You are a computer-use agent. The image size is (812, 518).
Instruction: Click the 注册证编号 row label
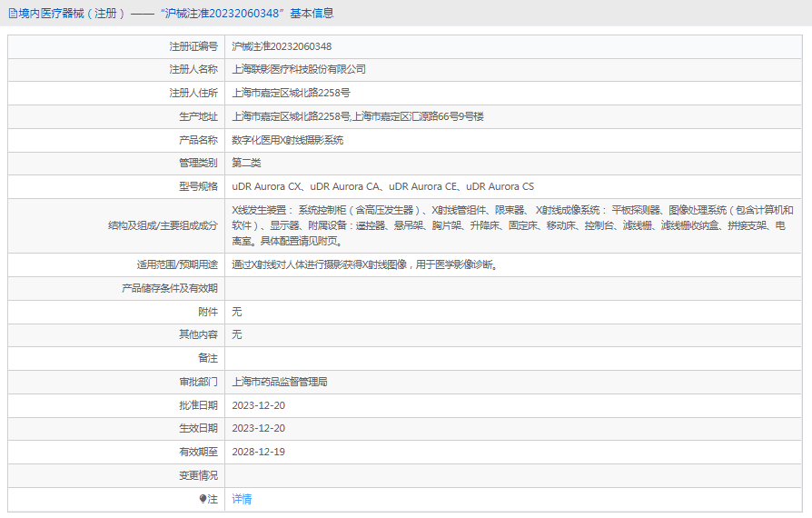point(193,46)
